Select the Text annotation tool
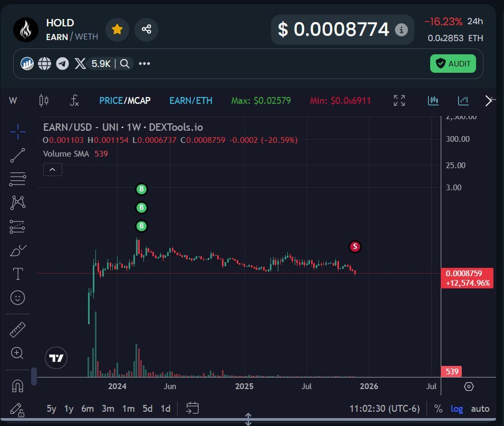 (x=18, y=274)
